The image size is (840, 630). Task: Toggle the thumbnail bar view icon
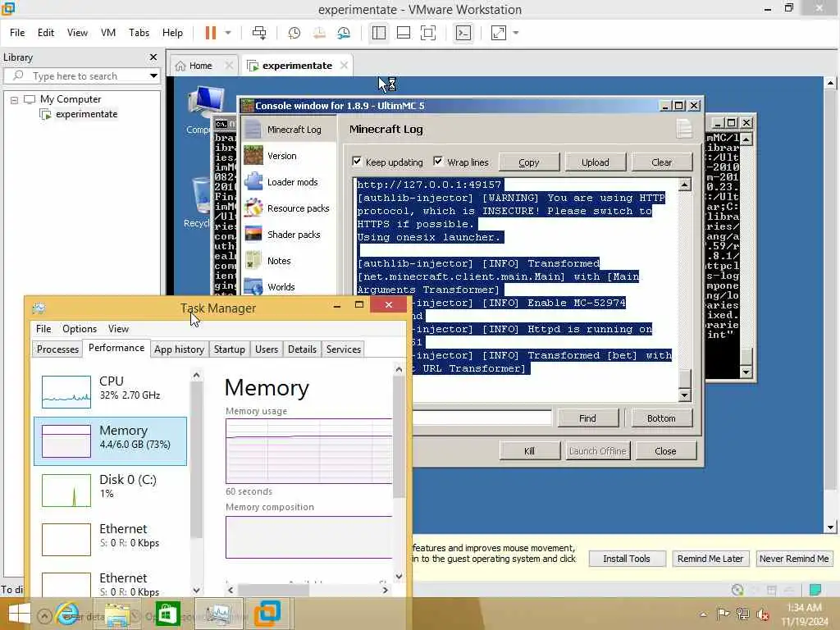(404, 33)
